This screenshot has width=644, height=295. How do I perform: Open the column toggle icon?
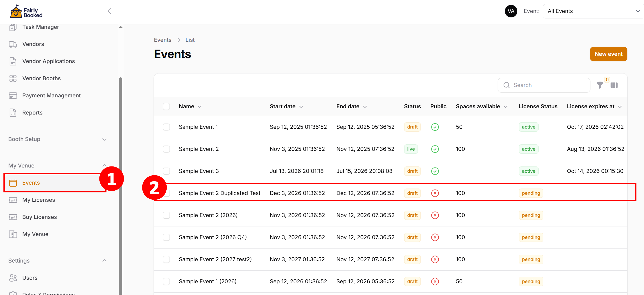coord(614,85)
